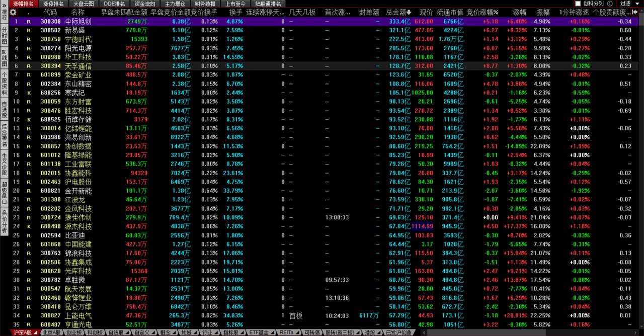
Task: Open 综合排名 in the left sidebar
Action: pyautogui.click(x=4, y=135)
